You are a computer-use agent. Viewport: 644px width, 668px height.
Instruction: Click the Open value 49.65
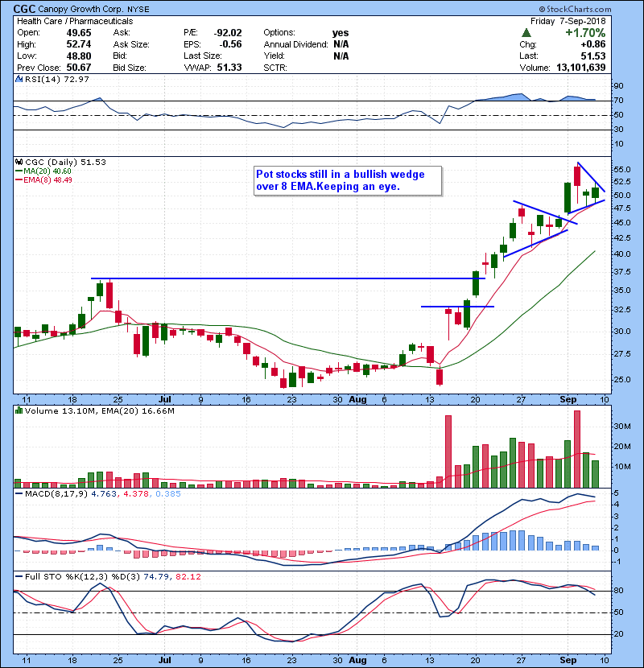79,32
